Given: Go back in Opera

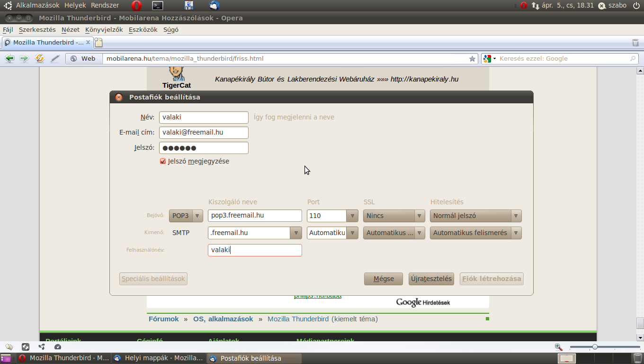Looking at the screenshot, I should click(9, 59).
